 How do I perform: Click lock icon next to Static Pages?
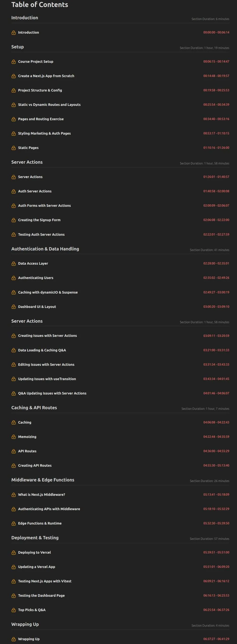coord(14,148)
